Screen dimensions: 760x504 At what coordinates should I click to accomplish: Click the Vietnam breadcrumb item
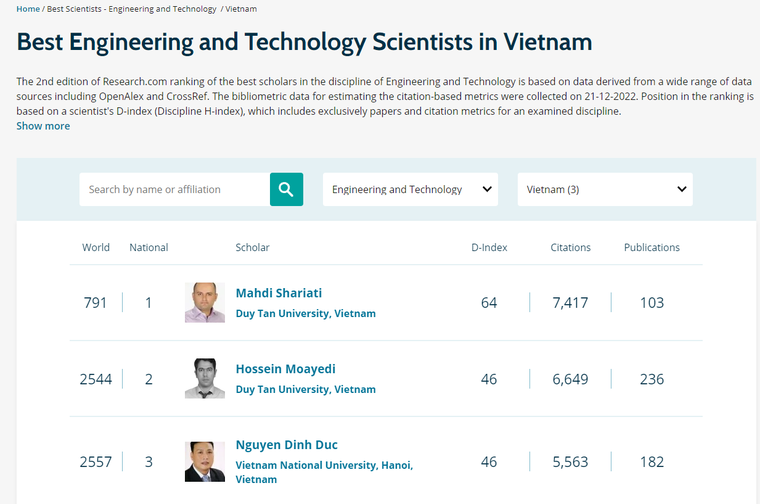point(241,9)
